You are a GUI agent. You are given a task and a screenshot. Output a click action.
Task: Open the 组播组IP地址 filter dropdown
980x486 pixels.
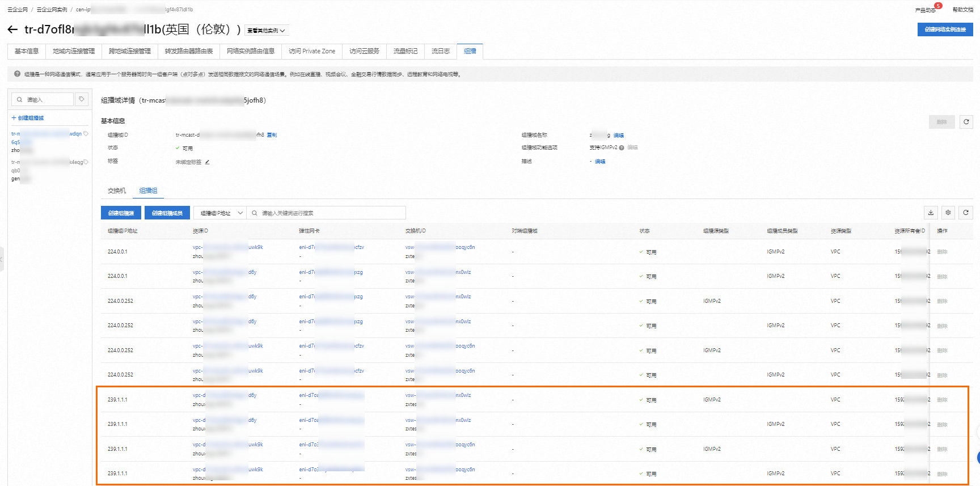(x=220, y=213)
